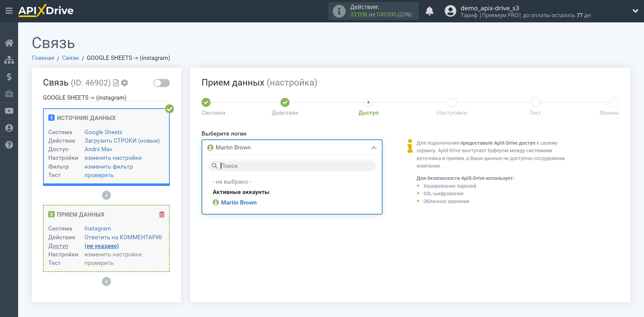Click the Система step label
This screenshot has height=317, width=644.
tap(213, 113)
